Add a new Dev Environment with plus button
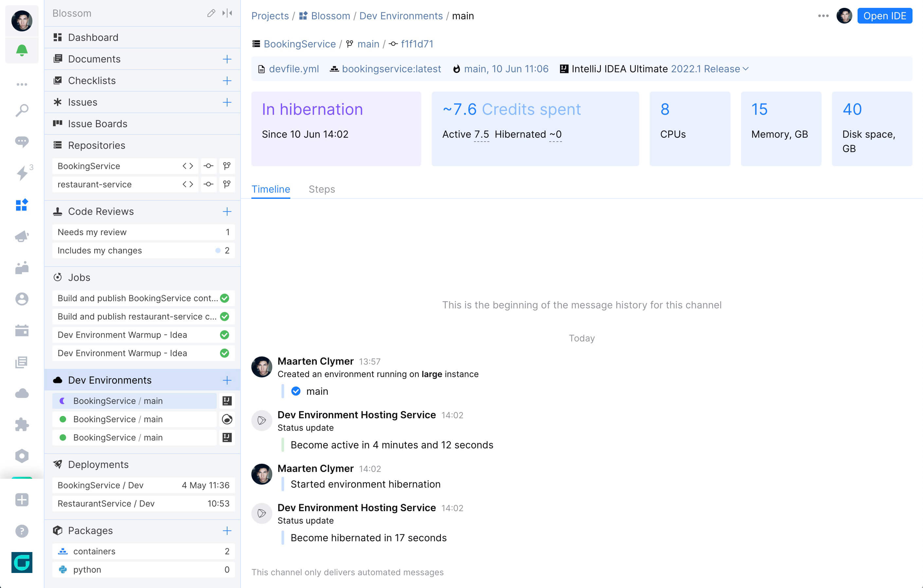This screenshot has height=588, width=923. 227,380
